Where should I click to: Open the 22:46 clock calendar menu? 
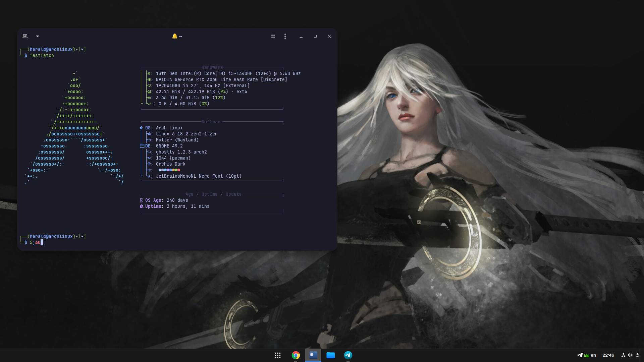608,355
